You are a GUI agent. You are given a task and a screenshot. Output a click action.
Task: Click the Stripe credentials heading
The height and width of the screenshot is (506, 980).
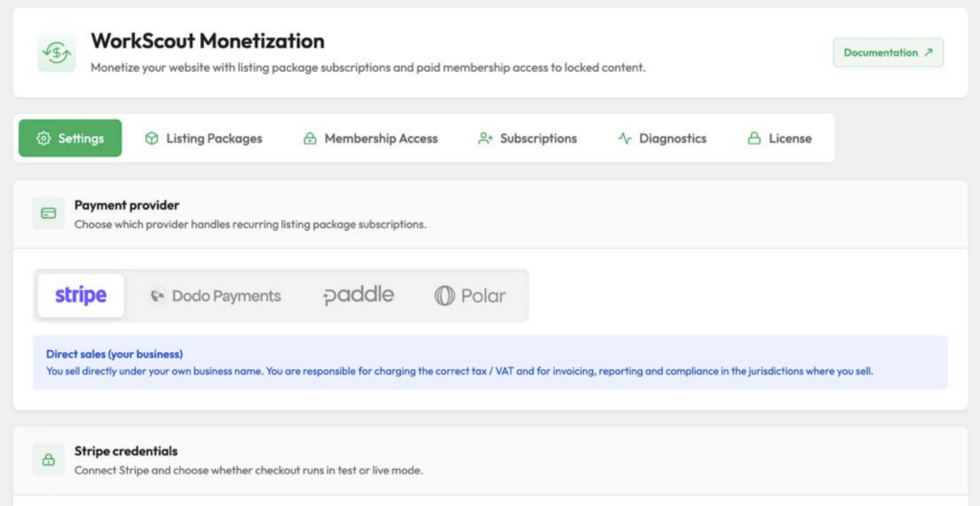click(x=125, y=451)
